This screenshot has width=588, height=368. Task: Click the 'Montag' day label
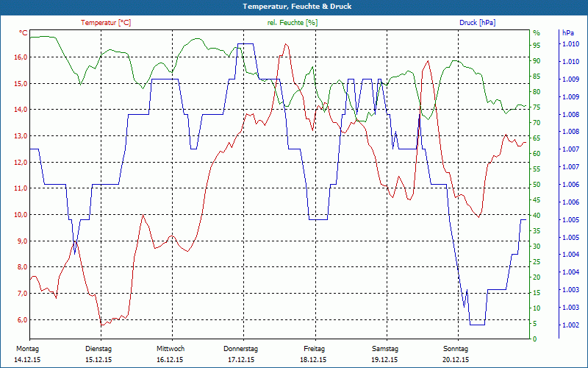pos(27,348)
